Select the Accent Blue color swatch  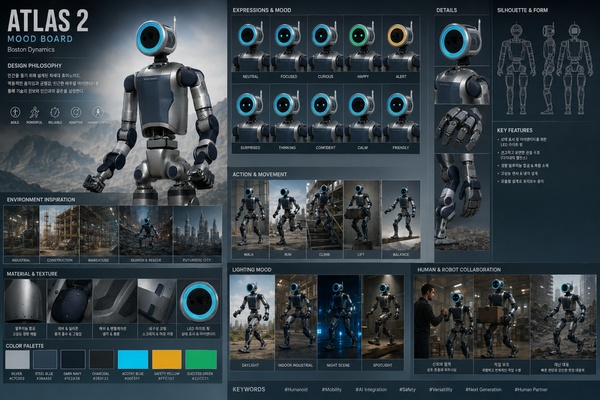click(x=133, y=359)
